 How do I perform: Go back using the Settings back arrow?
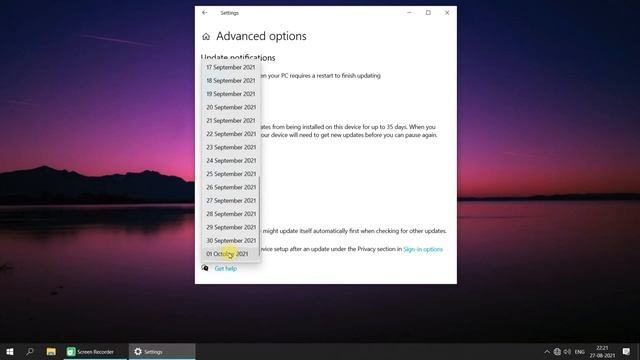[204, 13]
